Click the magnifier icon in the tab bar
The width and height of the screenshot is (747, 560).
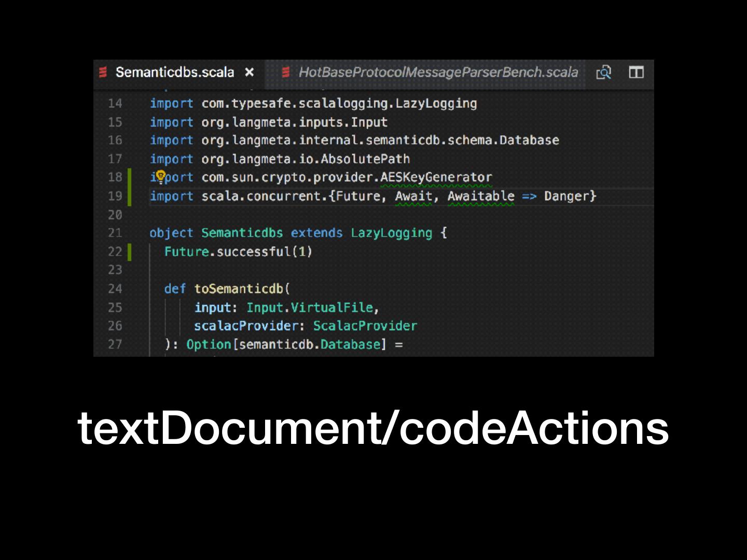(604, 72)
